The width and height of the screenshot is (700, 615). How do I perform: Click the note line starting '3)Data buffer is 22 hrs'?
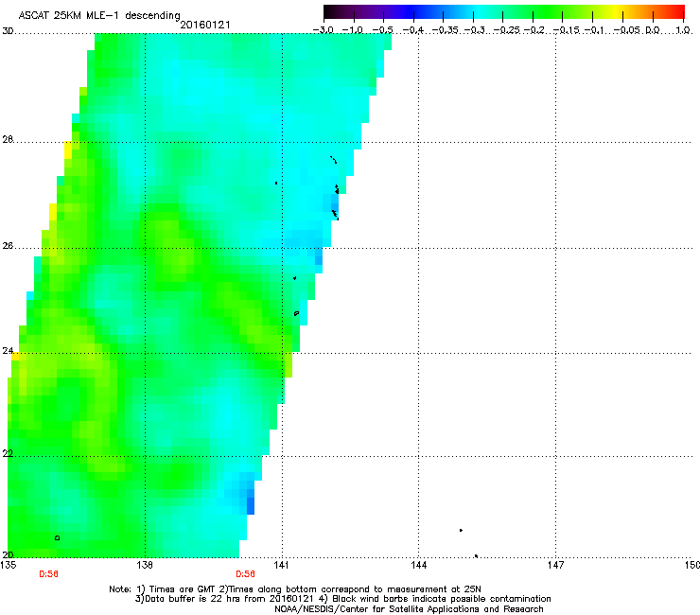[342, 599]
